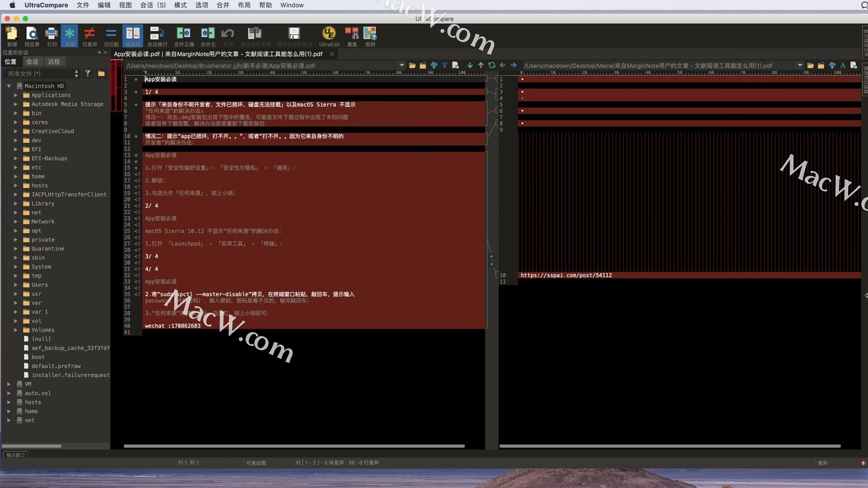Viewport: 868px width, 488px height.
Task: Click the gray left arrow icon
Action: pos(503,66)
